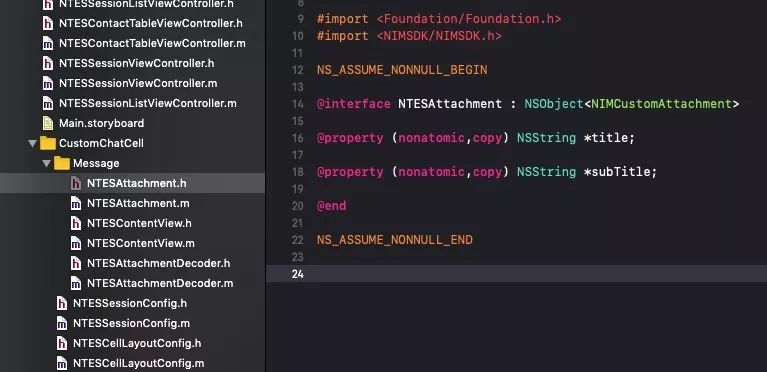Click the Foundation/Foundation.h import text
The image size is (767, 372).
469,19
